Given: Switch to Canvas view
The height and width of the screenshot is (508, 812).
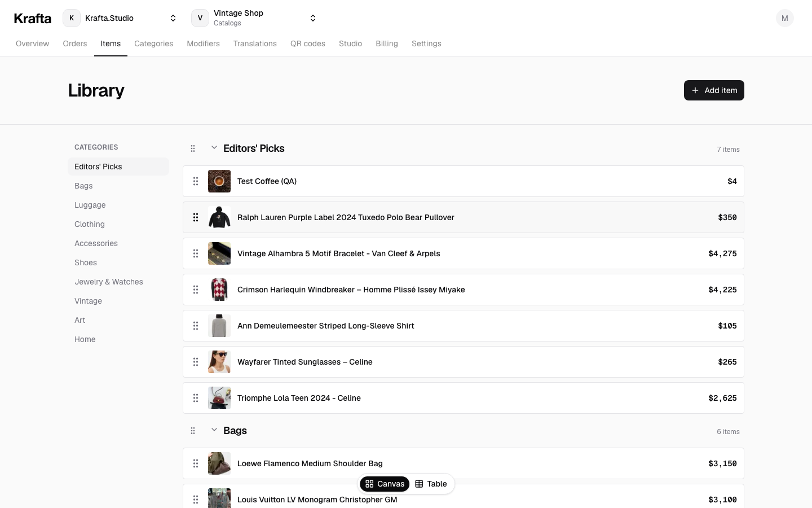Looking at the screenshot, I should pos(385,484).
